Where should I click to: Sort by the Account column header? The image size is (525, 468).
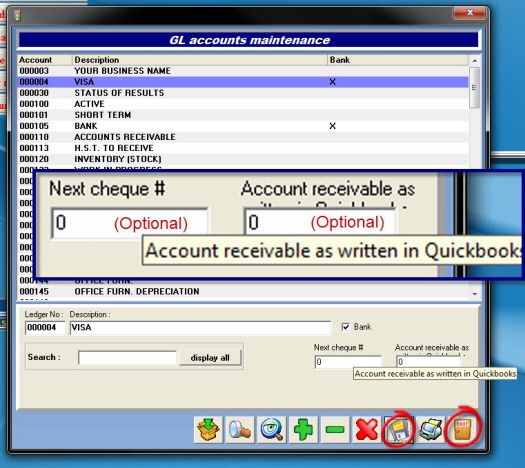point(45,60)
